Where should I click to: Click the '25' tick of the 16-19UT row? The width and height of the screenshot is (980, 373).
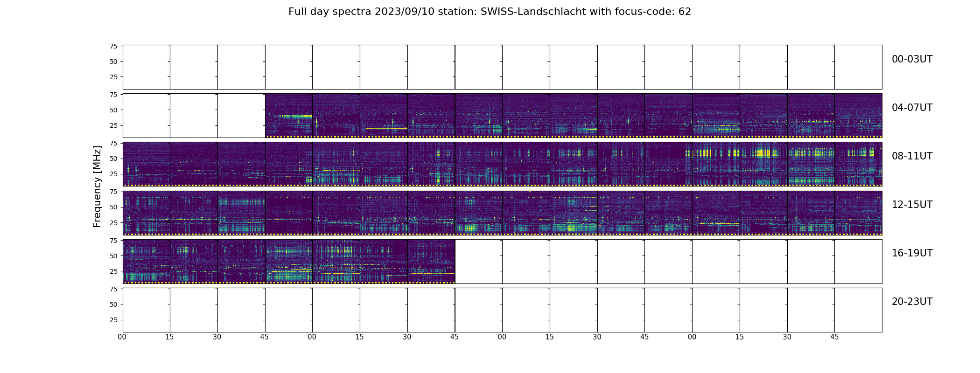tap(113, 271)
